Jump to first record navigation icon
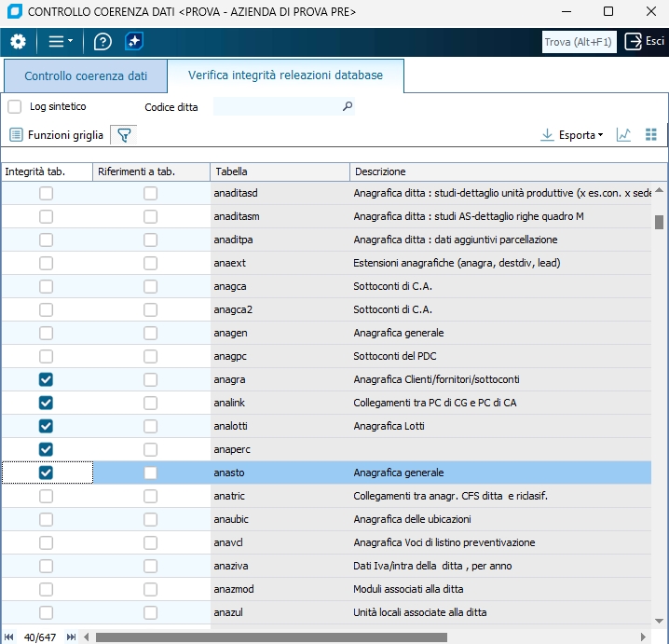 point(9,637)
